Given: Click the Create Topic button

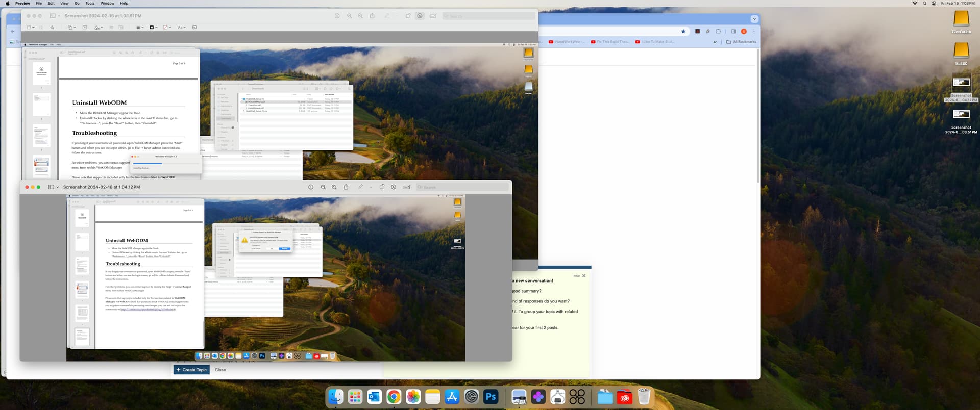Looking at the screenshot, I should (191, 370).
